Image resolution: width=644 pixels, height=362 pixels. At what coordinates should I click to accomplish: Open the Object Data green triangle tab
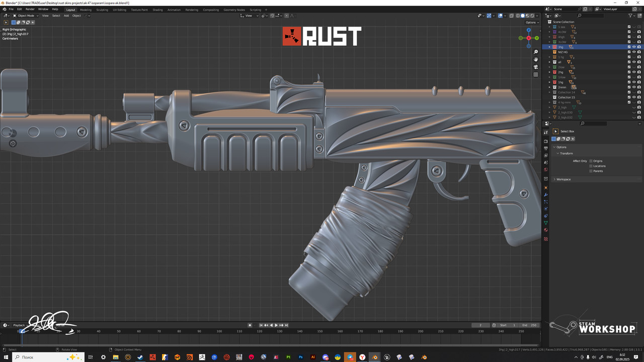546,223
